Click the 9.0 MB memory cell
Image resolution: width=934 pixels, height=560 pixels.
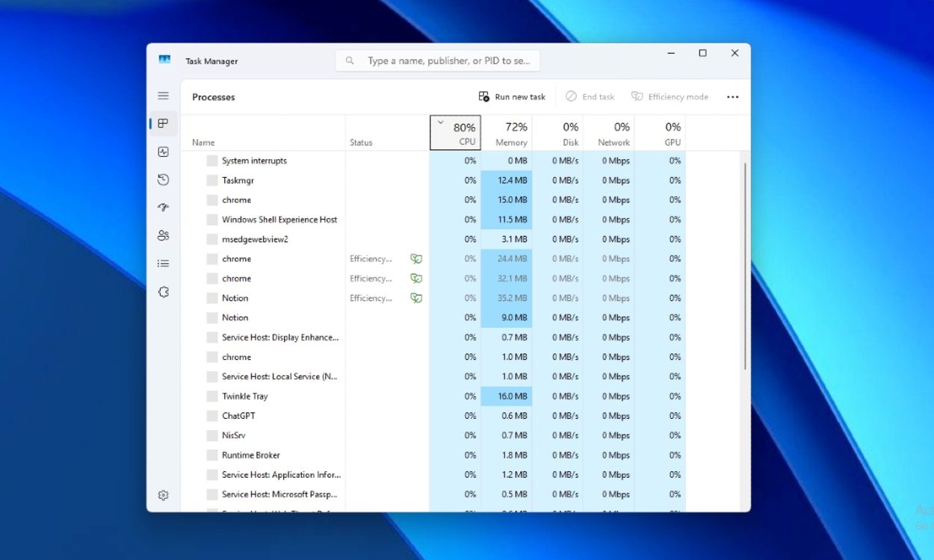tap(507, 317)
